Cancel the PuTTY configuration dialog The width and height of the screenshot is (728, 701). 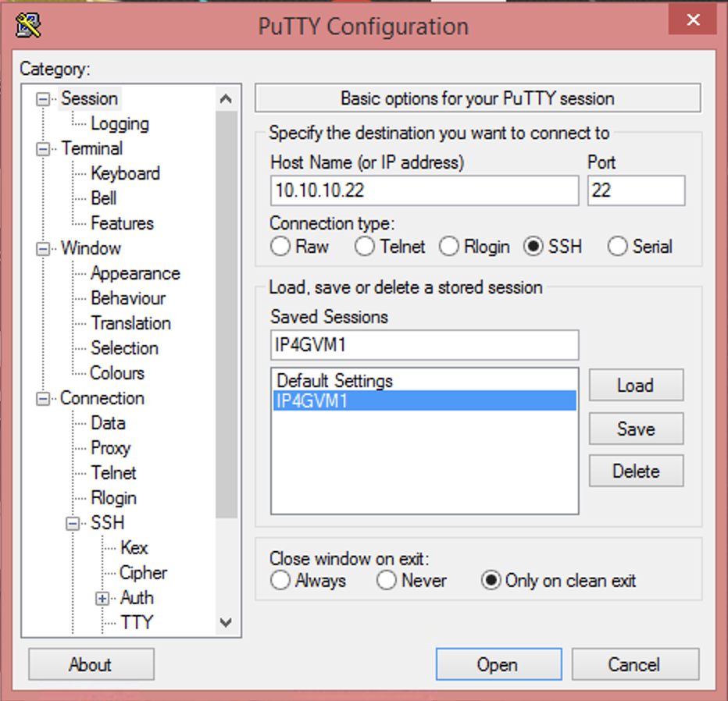[x=635, y=664]
